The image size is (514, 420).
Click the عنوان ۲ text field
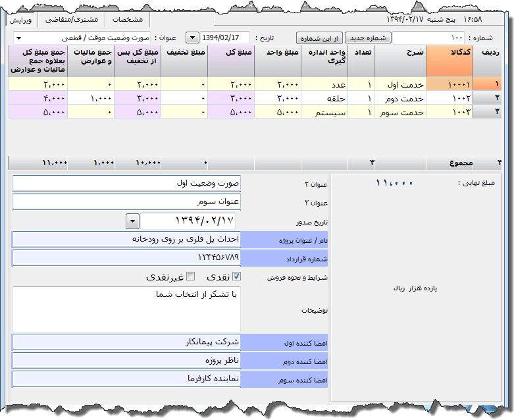point(127,184)
